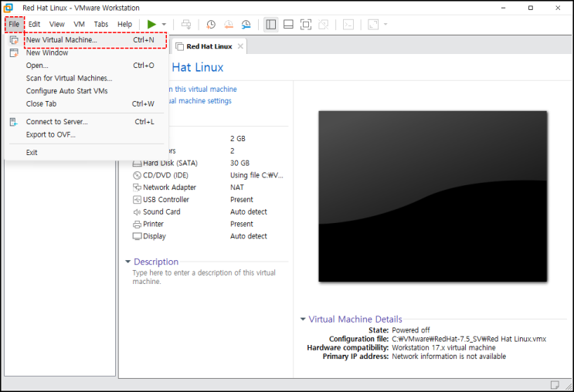Choose Export to OVF... entry
This screenshot has width=574, height=392.
coord(86,134)
